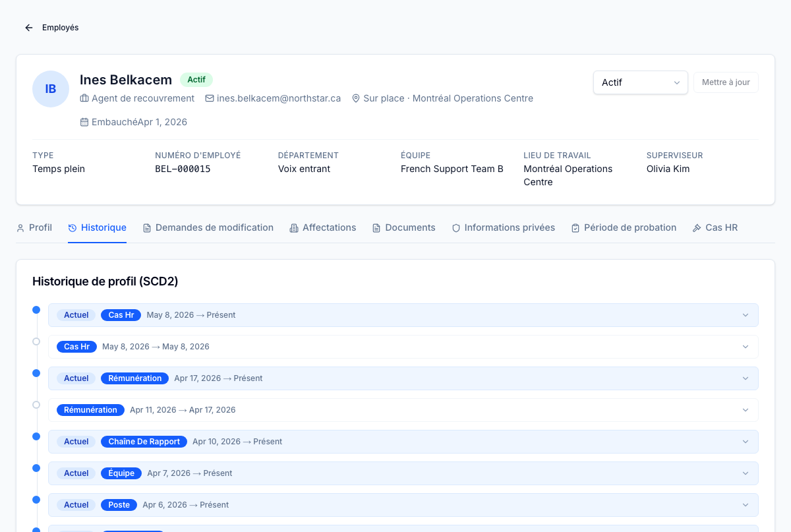Click the Chaîne De Rapport badge
The height and width of the screenshot is (532, 791).
coord(144,442)
